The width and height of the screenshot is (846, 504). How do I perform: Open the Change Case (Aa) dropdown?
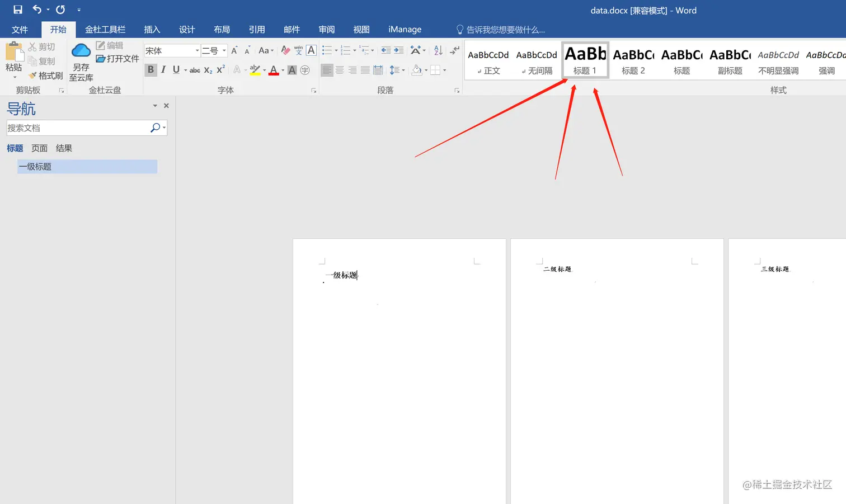tap(266, 51)
